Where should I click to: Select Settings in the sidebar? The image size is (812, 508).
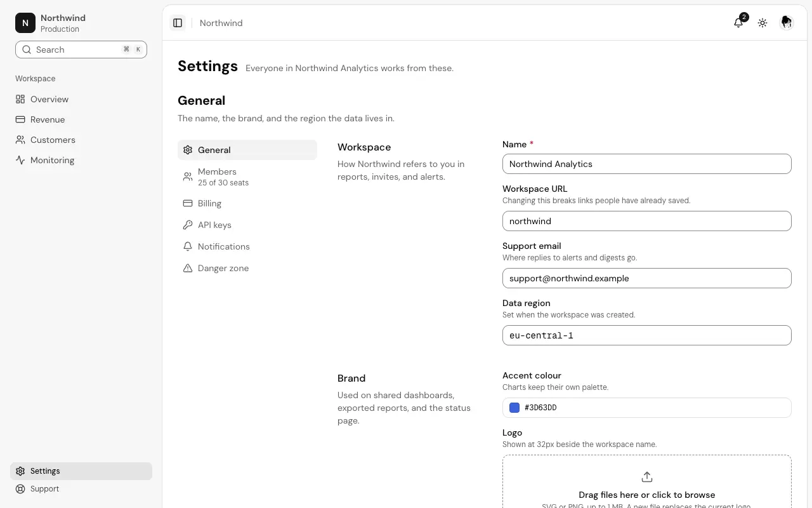(81, 471)
